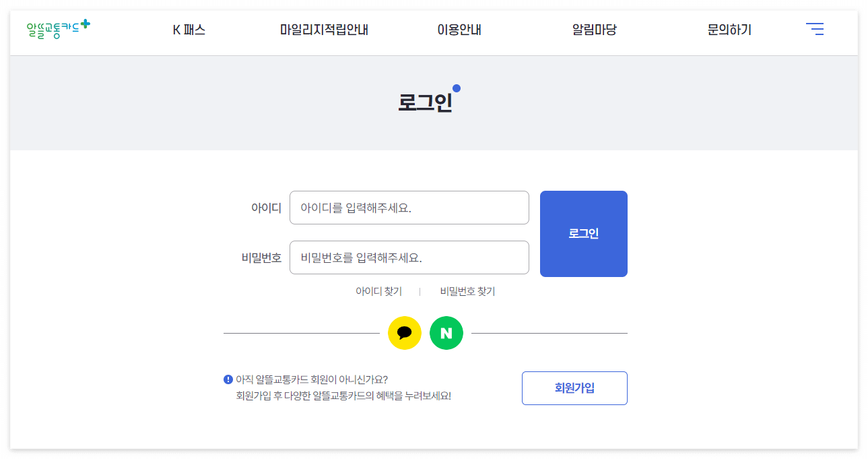This screenshot has width=868, height=459.
Task: Click the 비밀번호 input field
Action: pos(409,257)
